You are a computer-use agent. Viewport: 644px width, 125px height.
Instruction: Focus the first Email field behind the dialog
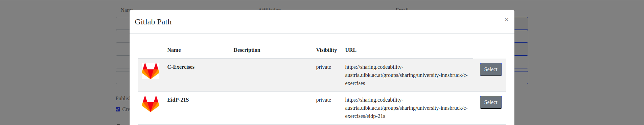521,23
